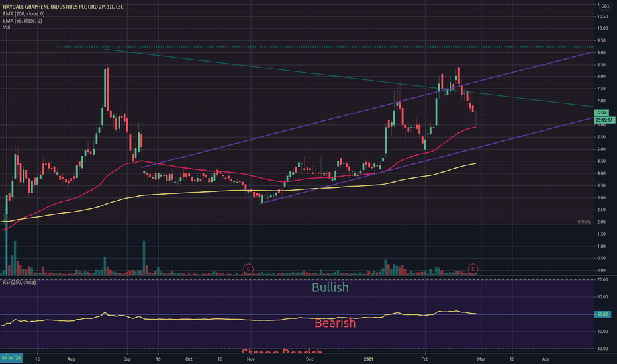
Task: Click the 0.00% level label
Action: 584,222
